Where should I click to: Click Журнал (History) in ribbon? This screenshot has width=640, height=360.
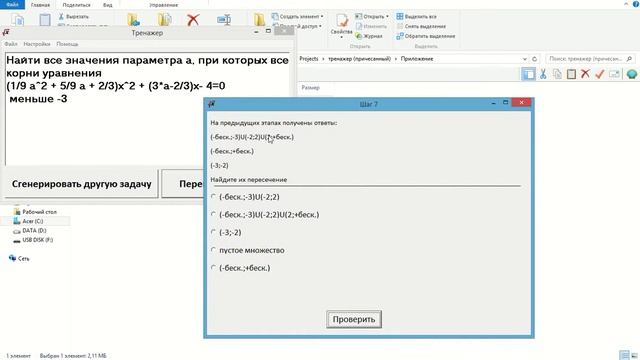pyautogui.click(x=369, y=36)
